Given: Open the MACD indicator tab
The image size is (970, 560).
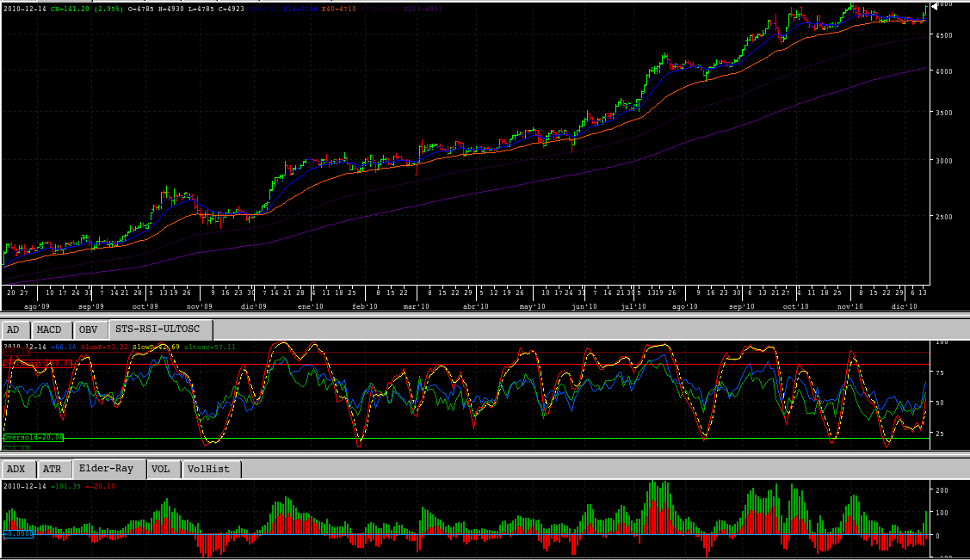Looking at the screenshot, I should pos(51,329).
